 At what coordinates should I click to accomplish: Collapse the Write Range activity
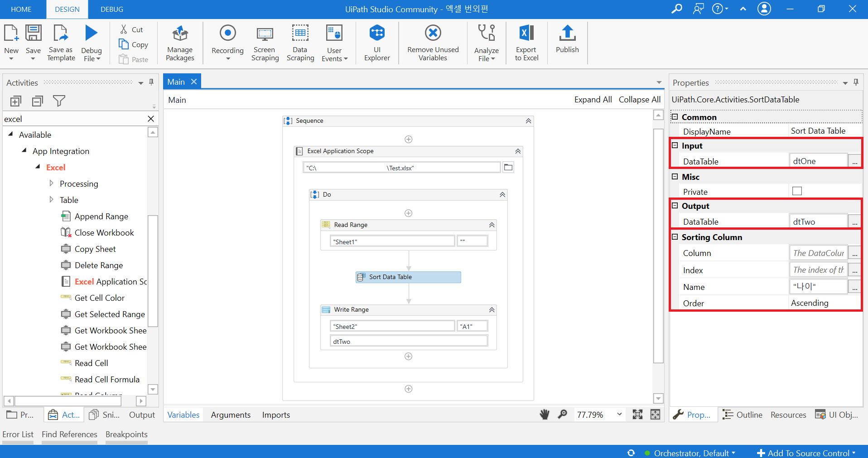click(x=492, y=310)
